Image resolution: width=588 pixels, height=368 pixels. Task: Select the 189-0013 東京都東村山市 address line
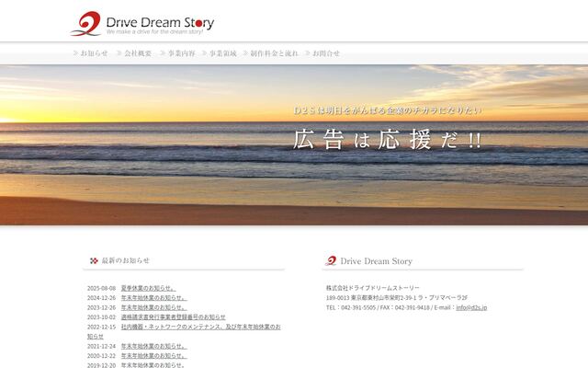[x=397, y=298]
